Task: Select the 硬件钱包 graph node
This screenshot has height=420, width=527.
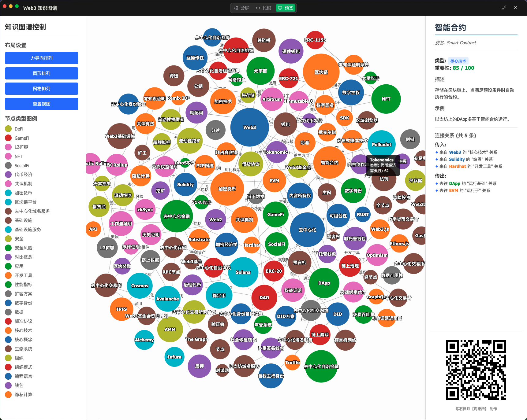Action: coord(291,51)
